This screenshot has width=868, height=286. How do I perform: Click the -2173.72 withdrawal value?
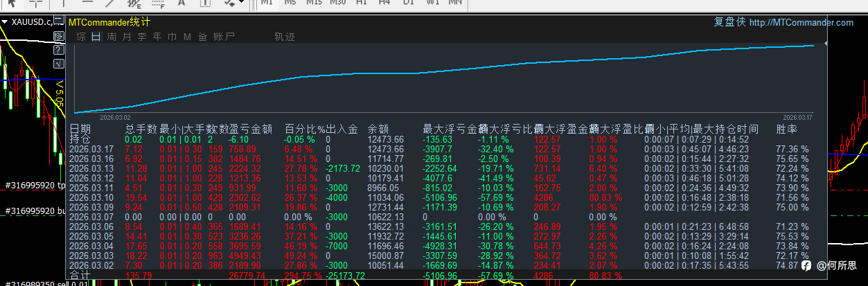pos(344,168)
